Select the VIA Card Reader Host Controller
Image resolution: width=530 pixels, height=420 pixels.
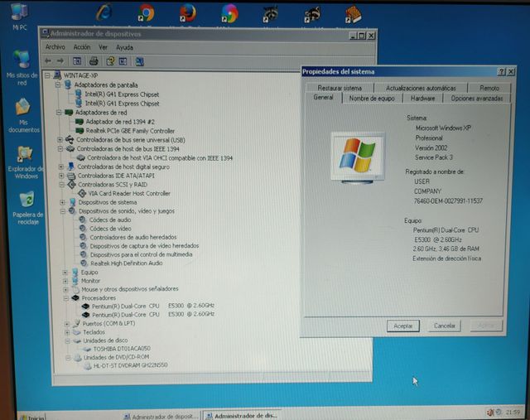coord(129,193)
